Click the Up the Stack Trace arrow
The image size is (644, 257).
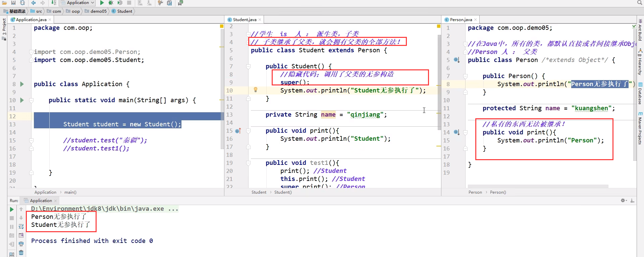click(x=21, y=209)
